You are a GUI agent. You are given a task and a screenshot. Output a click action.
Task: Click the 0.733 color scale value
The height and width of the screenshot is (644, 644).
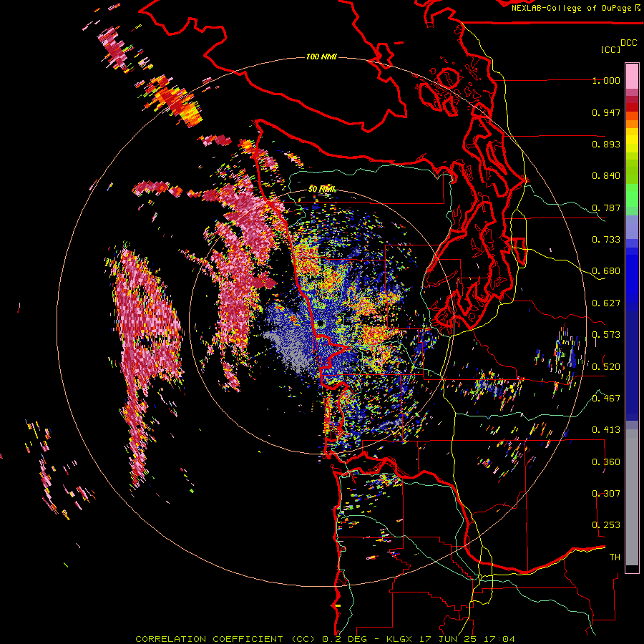[x=606, y=240]
